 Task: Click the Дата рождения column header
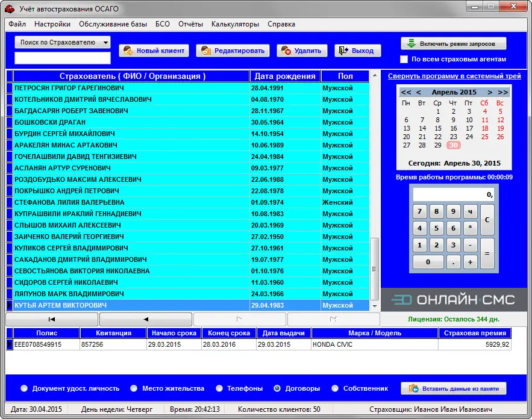click(x=285, y=76)
